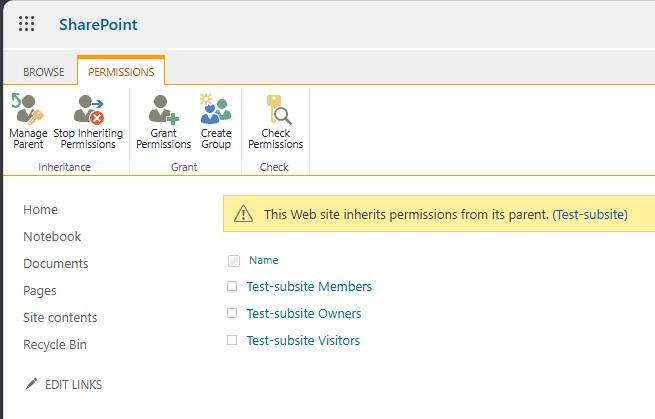Switch to the BROWSE ribbon tab
655x419 pixels.
(x=43, y=72)
